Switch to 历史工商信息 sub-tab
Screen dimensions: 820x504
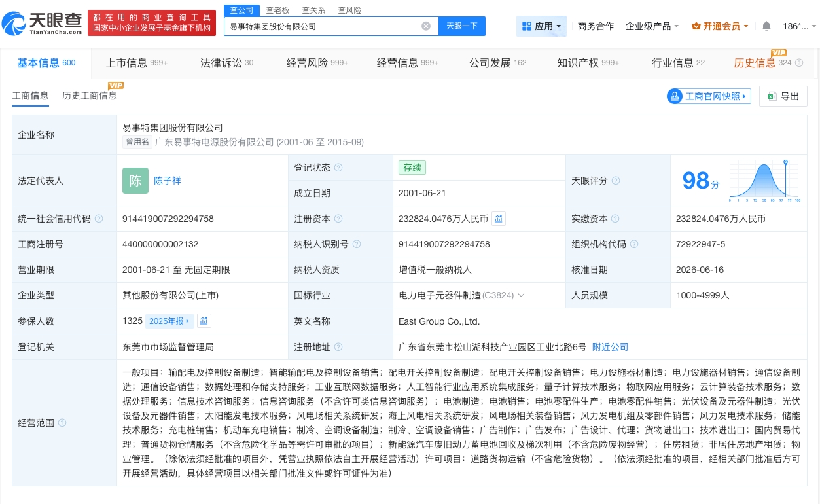90,96
